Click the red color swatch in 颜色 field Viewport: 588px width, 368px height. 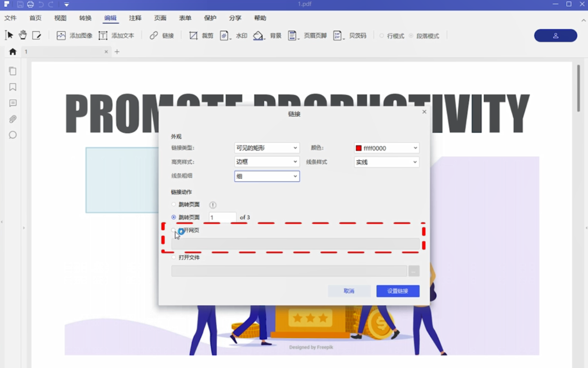coord(359,148)
